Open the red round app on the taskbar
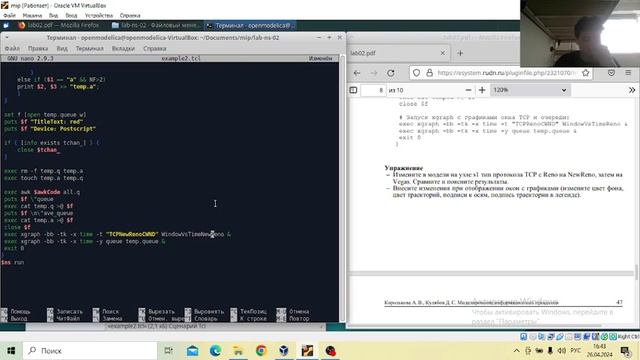 330,351
